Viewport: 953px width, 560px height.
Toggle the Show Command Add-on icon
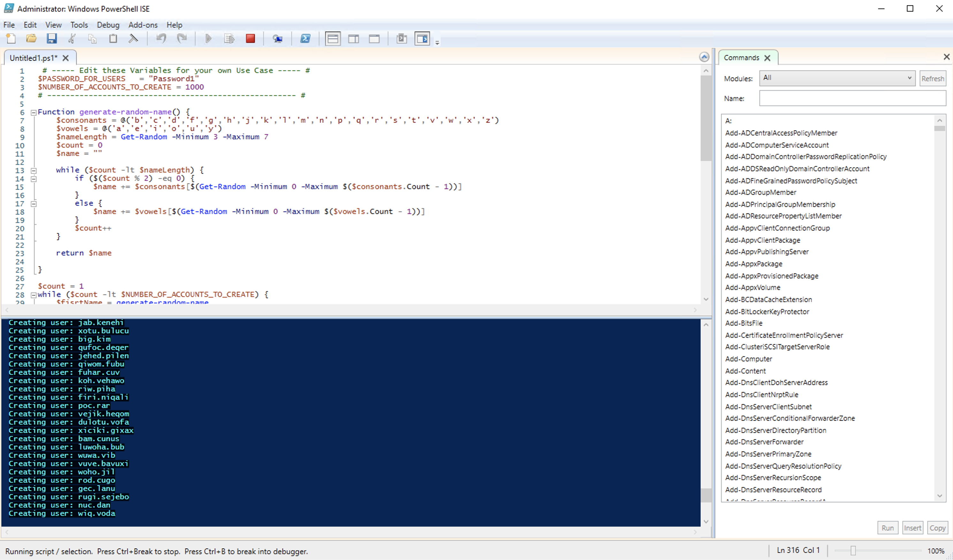(x=422, y=39)
